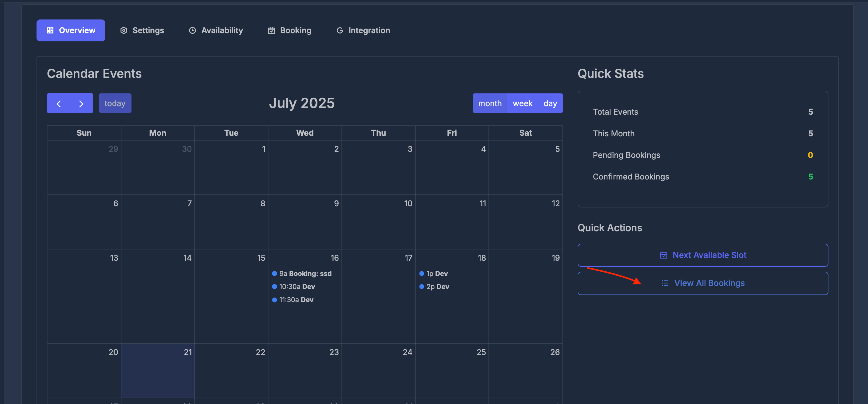Click the Pending Bookings count 0
This screenshot has width=868, height=404.
point(810,155)
